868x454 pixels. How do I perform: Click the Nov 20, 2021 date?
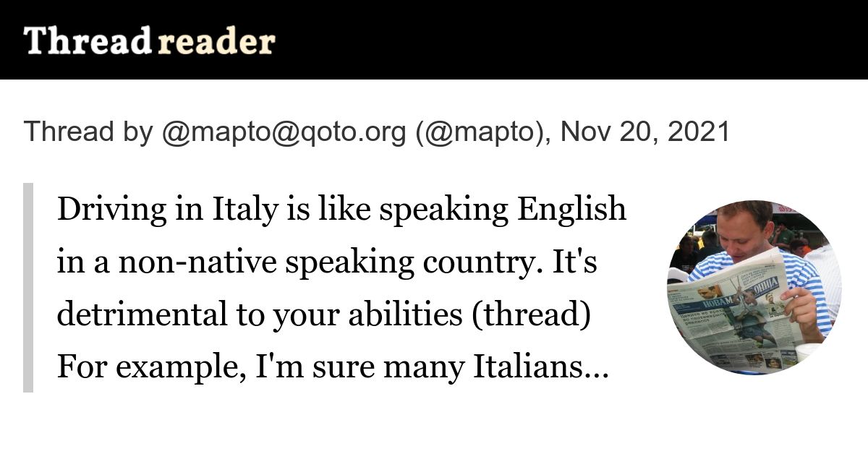tap(644, 132)
